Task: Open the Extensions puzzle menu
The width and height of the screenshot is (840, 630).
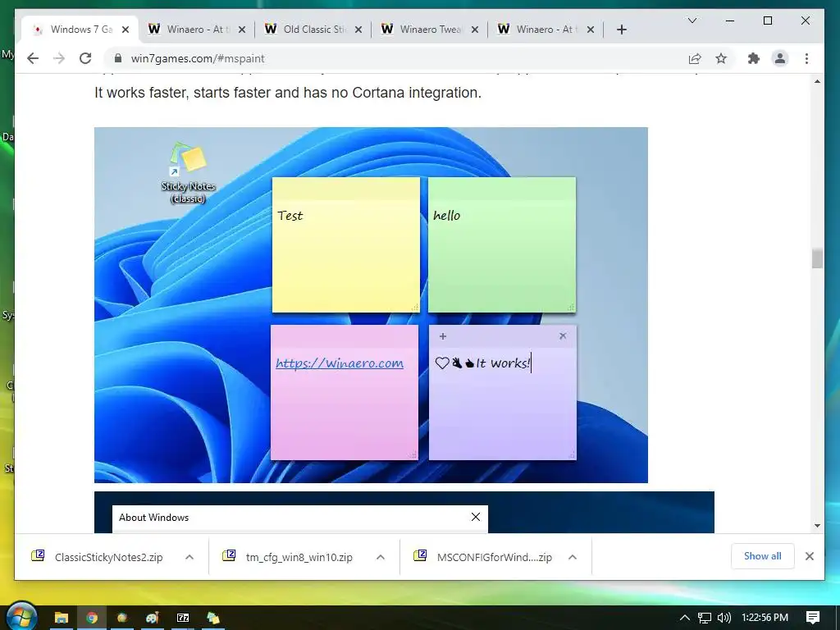Action: 754,58
